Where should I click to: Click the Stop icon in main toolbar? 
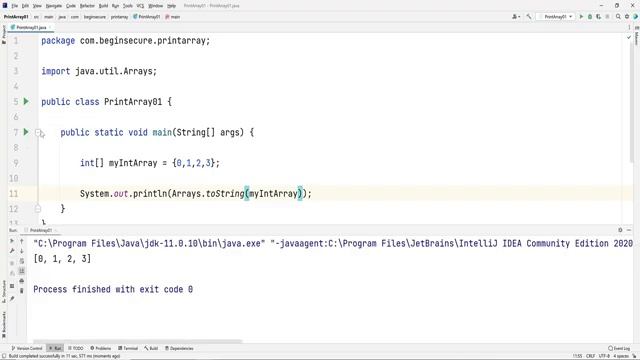click(607, 17)
